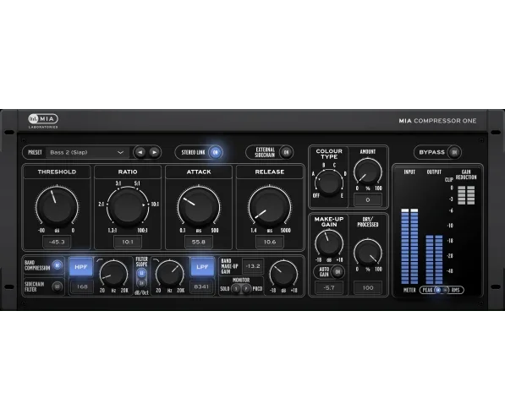Click the Ratio knob
Image resolution: width=505 pixels, height=420 pixels.
pos(128,206)
